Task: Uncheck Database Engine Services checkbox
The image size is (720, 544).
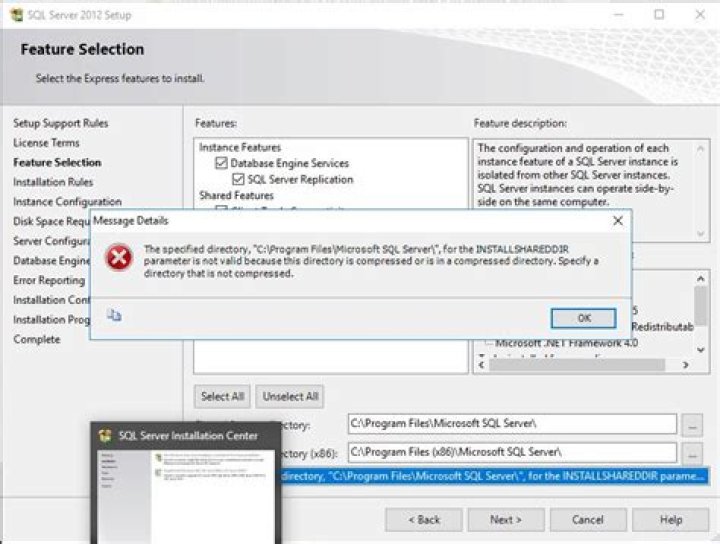Action: [221, 163]
